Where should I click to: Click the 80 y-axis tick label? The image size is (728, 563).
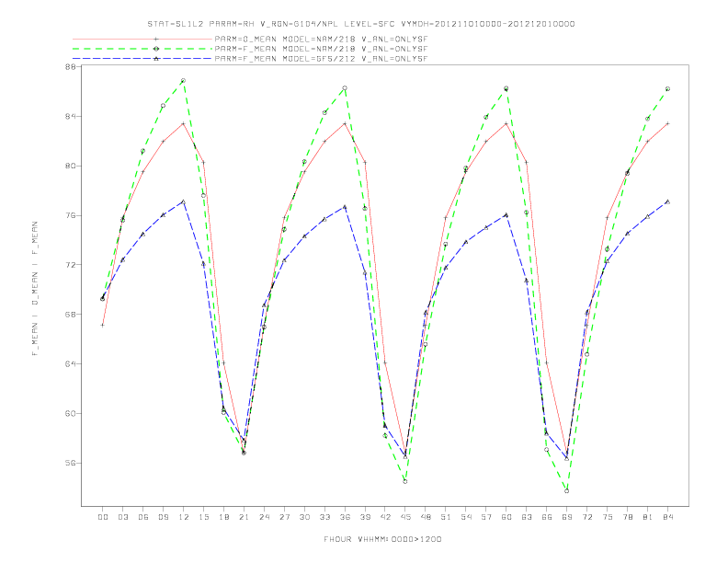[x=70, y=166]
